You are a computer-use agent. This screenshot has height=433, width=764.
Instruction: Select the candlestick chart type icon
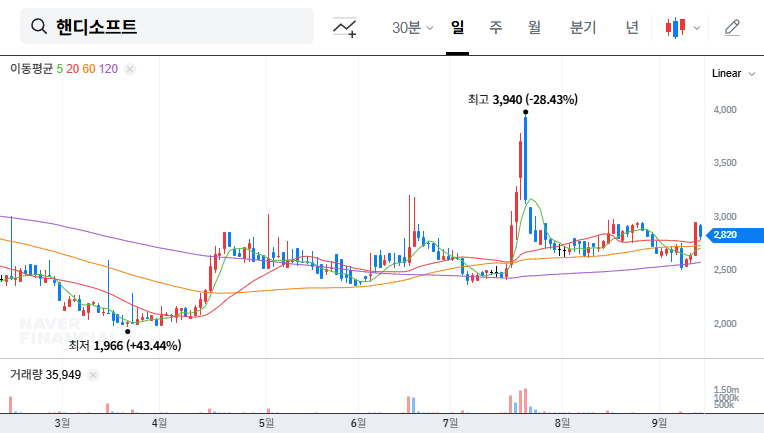click(x=676, y=27)
